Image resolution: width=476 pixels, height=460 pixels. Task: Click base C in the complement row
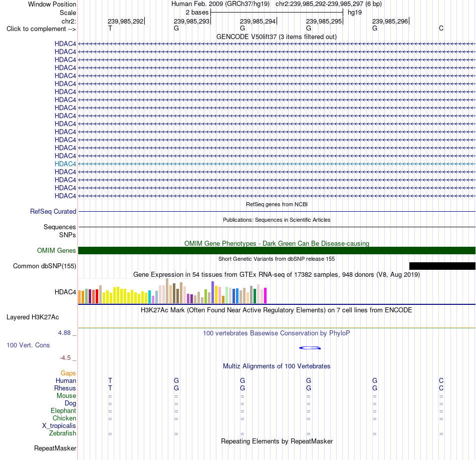point(441,28)
